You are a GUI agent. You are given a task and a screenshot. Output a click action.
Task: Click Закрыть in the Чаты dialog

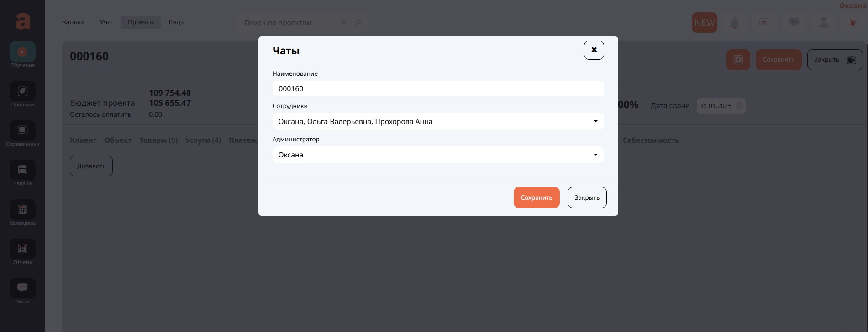[x=587, y=197]
